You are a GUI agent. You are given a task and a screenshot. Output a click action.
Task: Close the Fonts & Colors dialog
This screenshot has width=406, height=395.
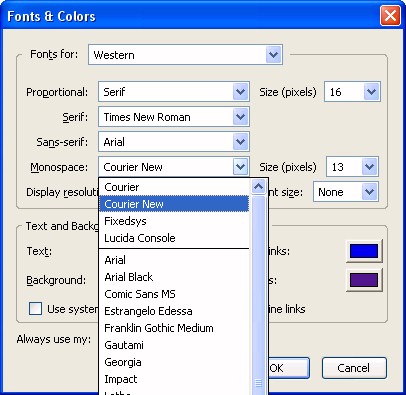coord(390,16)
